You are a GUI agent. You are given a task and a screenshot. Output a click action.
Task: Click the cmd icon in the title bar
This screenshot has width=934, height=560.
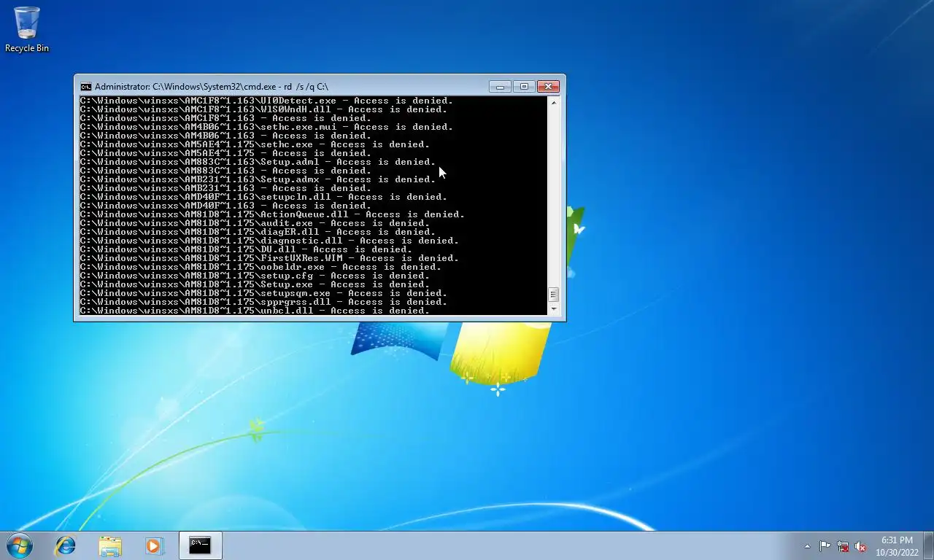coord(85,86)
